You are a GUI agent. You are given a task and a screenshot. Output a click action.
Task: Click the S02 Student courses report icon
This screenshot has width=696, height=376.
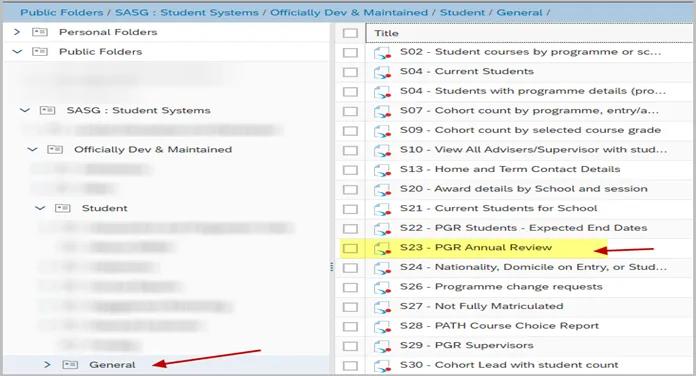(x=382, y=53)
